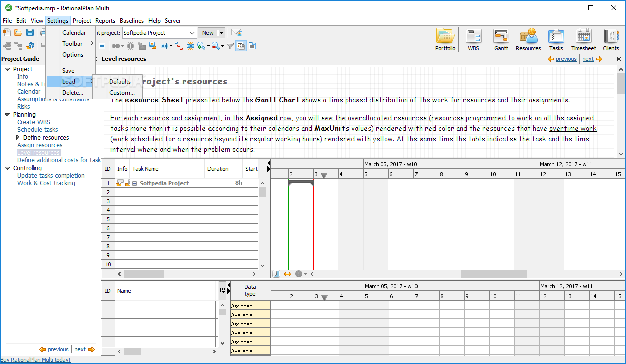626x364 pixels.
Task: Open the Timesheet view
Action: tap(584, 40)
